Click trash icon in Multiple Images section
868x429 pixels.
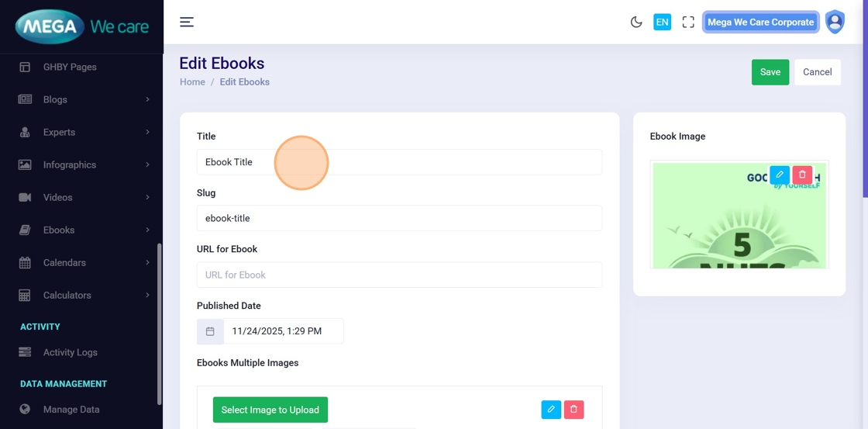click(x=573, y=410)
